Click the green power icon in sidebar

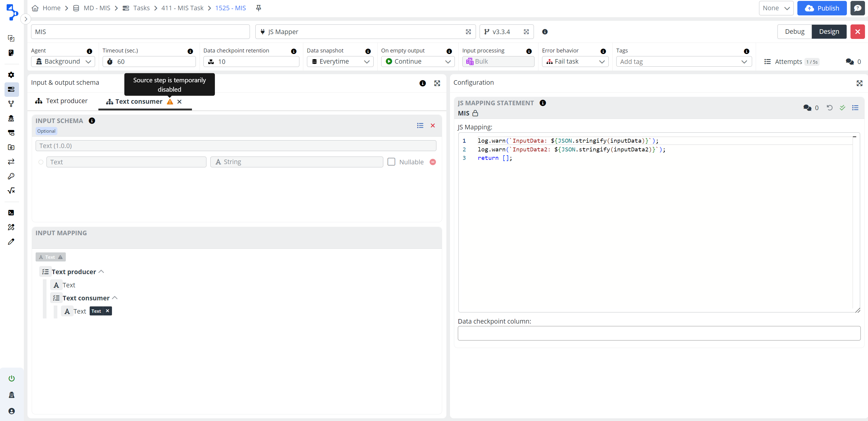(x=11, y=378)
